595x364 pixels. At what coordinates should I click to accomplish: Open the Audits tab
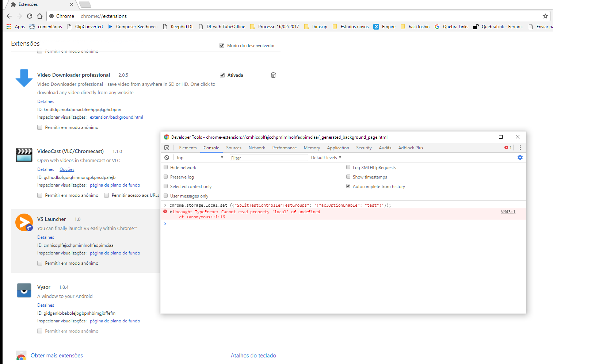click(x=385, y=148)
